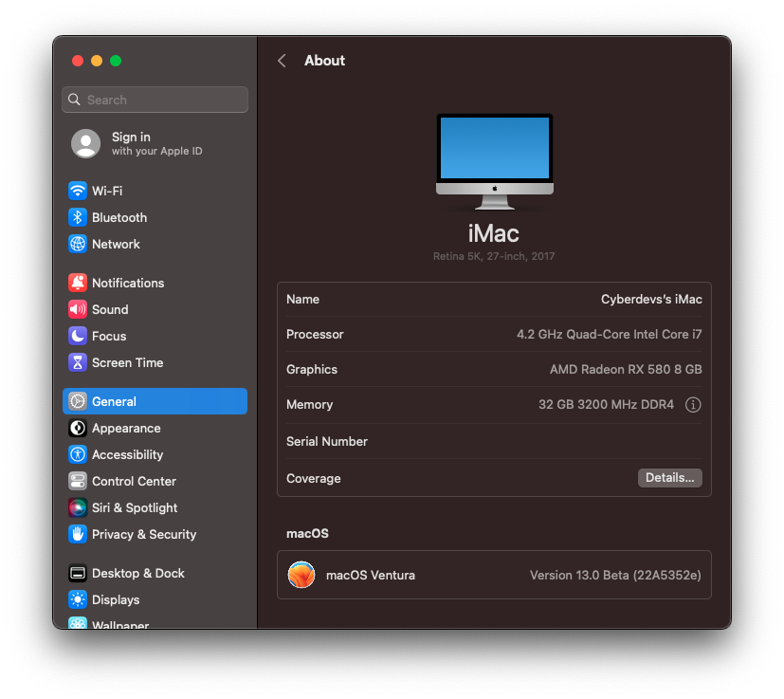The image size is (784, 699).
Task: Click the computer name Cyberdevs's iMac
Action: [x=651, y=299]
